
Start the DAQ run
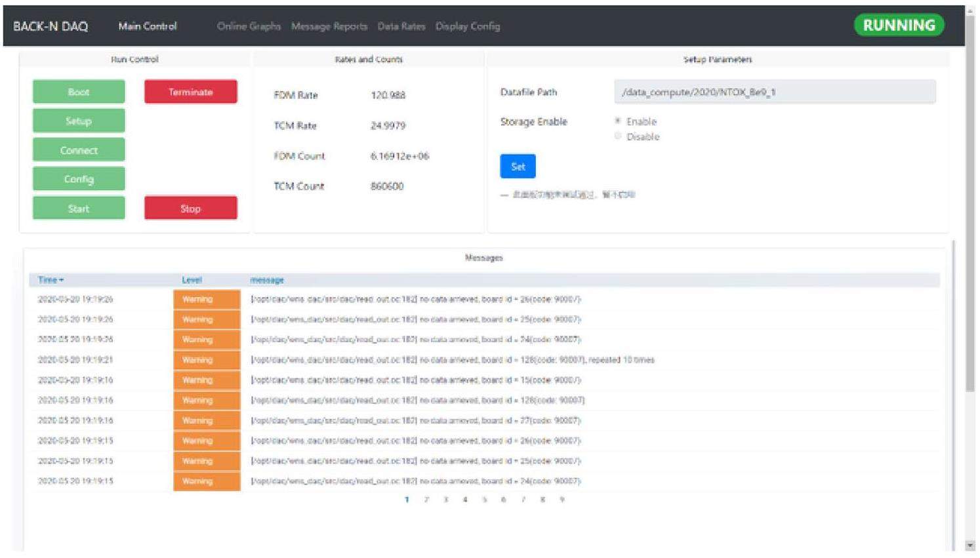(x=79, y=209)
